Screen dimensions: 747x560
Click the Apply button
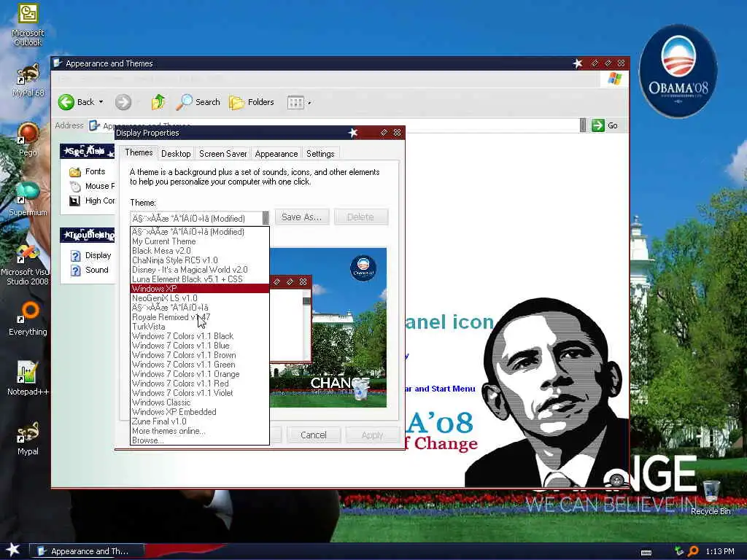coord(372,435)
